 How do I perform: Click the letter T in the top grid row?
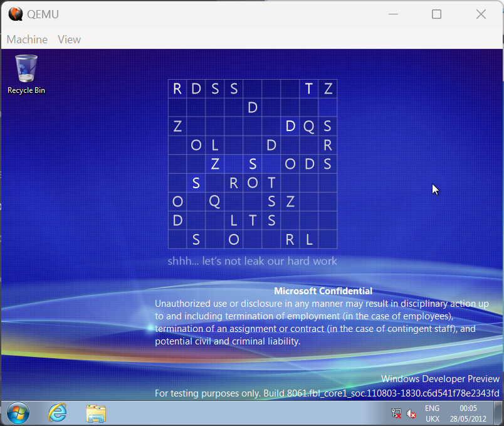click(x=308, y=88)
